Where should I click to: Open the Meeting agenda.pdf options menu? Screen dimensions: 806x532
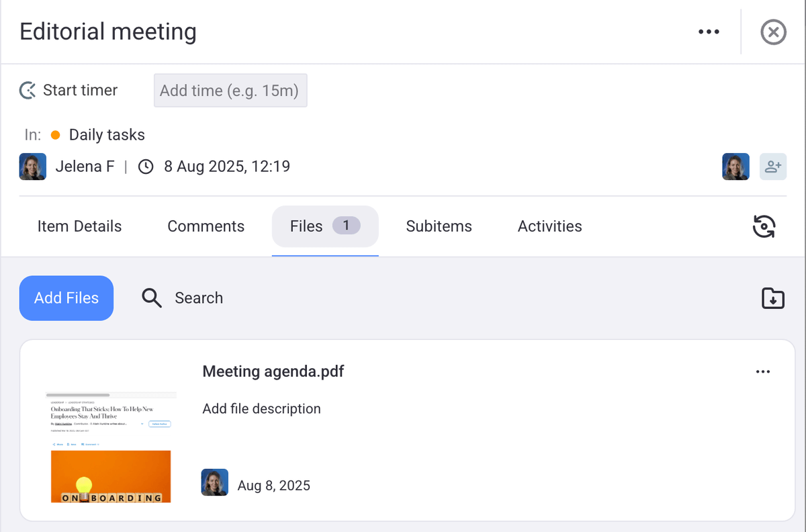(763, 371)
